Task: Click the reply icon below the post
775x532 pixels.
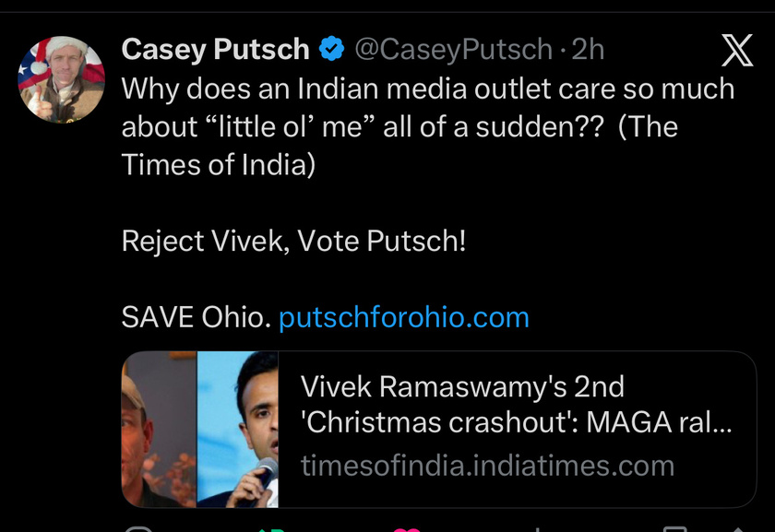Action: 138,528
